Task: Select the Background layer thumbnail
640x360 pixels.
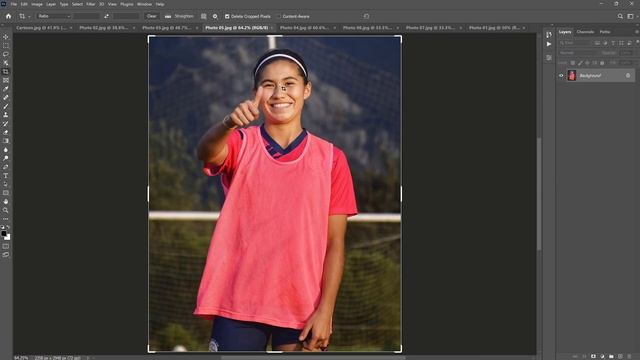Action: pos(572,76)
